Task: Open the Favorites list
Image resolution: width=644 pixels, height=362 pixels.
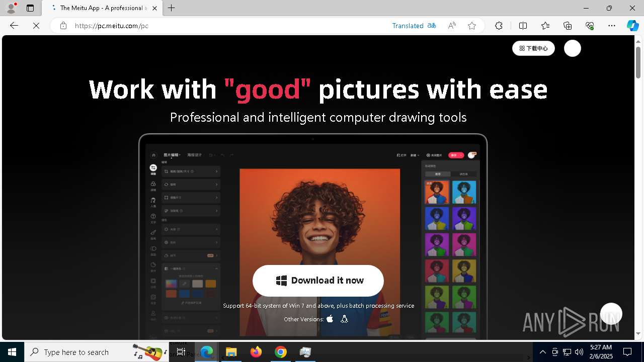Action: (545, 26)
